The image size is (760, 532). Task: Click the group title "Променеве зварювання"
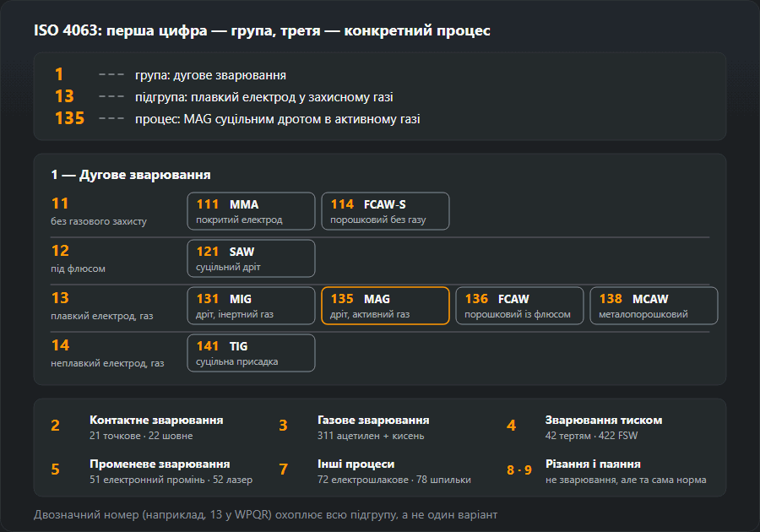(160, 464)
